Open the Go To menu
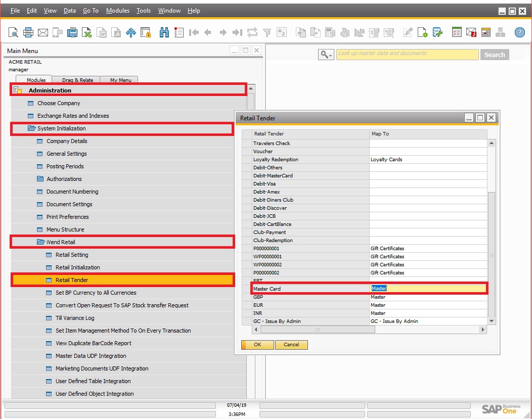Viewport: 532px width, 419px height. [x=91, y=11]
